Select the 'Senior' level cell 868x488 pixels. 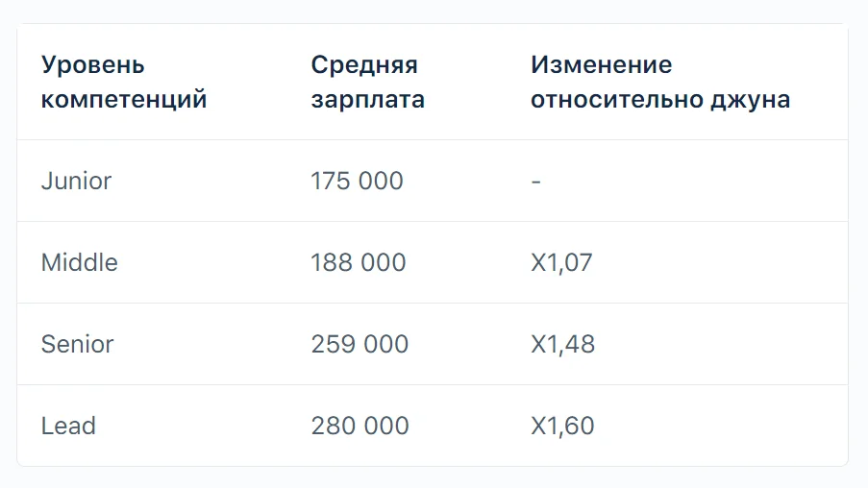[x=77, y=344]
